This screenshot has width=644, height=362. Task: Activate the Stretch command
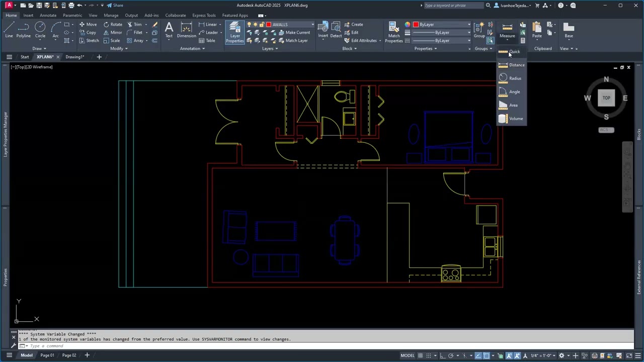pyautogui.click(x=88, y=41)
